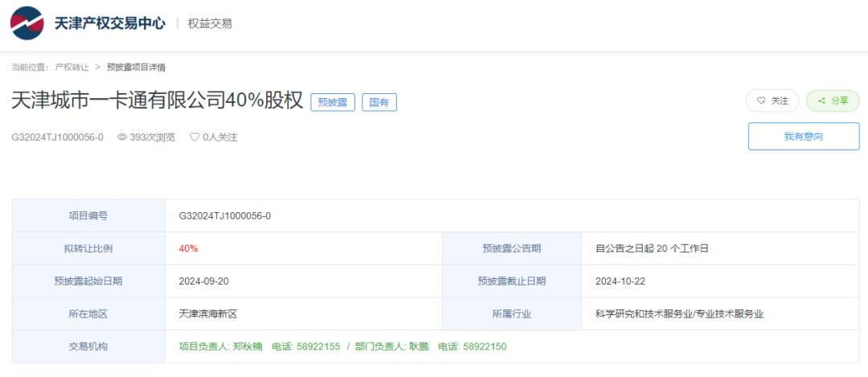Image resolution: width=868 pixels, height=377 pixels.
Task: Click the heart icon beside 0人关注
Action: [194, 137]
